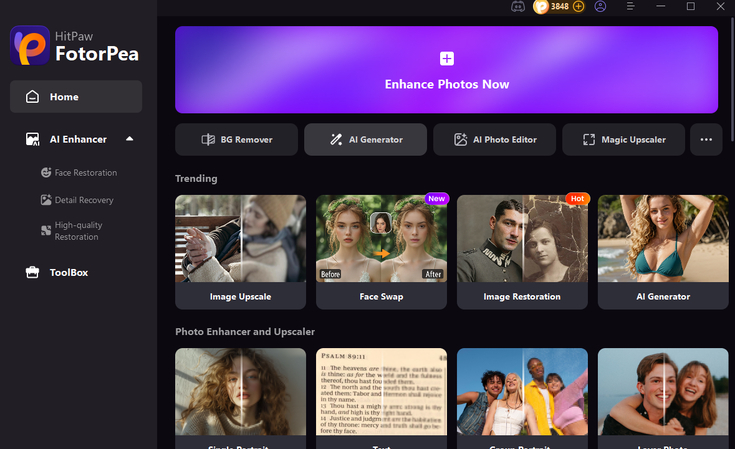735x449 pixels.
Task: Open the hamburger menu icon in title bar
Action: coord(630,6)
